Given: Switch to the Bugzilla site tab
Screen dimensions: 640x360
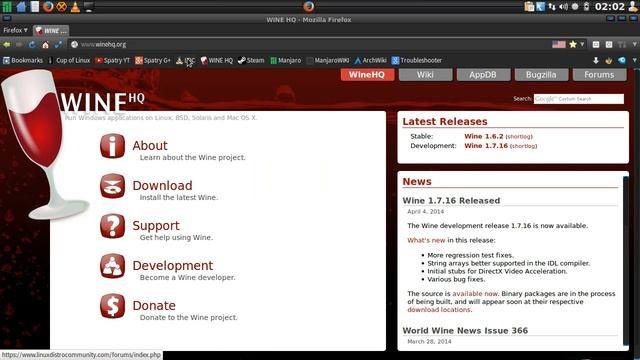Looking at the screenshot, I should coord(541,75).
